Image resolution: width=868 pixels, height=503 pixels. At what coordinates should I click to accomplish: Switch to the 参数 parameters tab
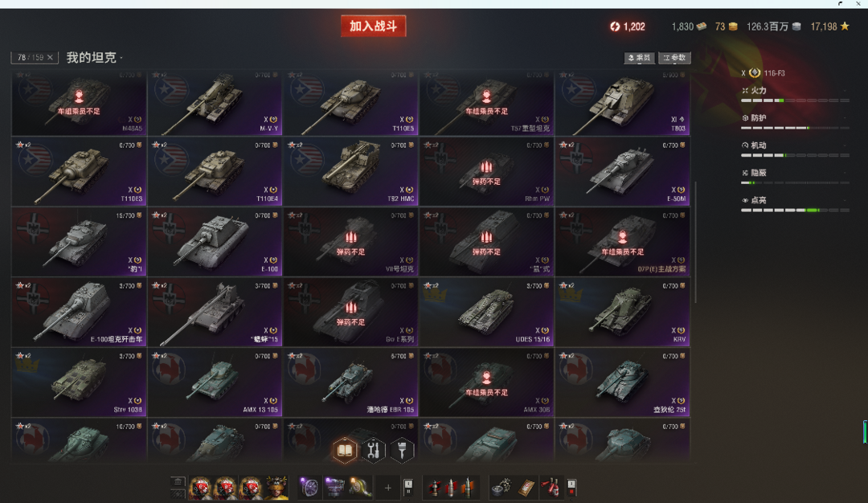(x=674, y=58)
